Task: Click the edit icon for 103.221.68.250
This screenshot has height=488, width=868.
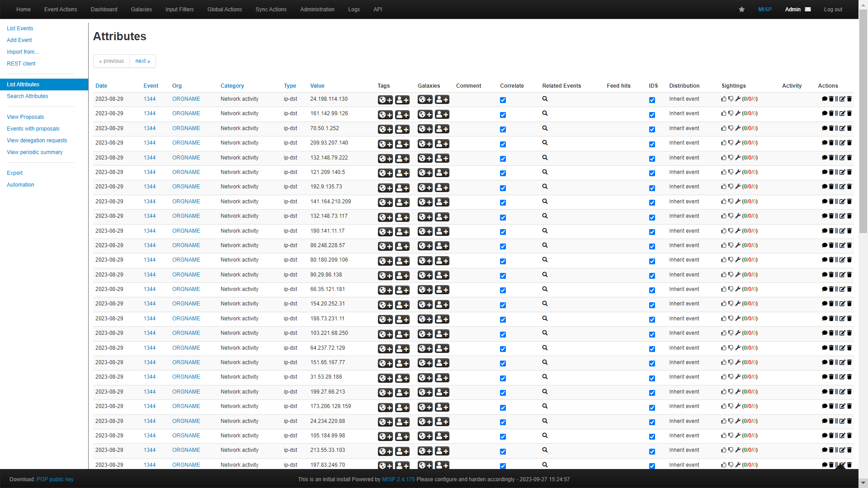Action: pos(842,333)
